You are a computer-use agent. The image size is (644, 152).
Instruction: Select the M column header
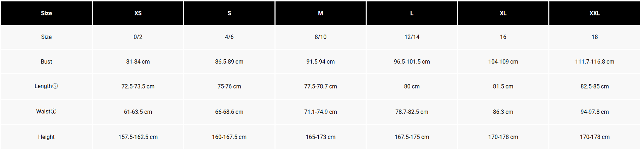click(320, 13)
